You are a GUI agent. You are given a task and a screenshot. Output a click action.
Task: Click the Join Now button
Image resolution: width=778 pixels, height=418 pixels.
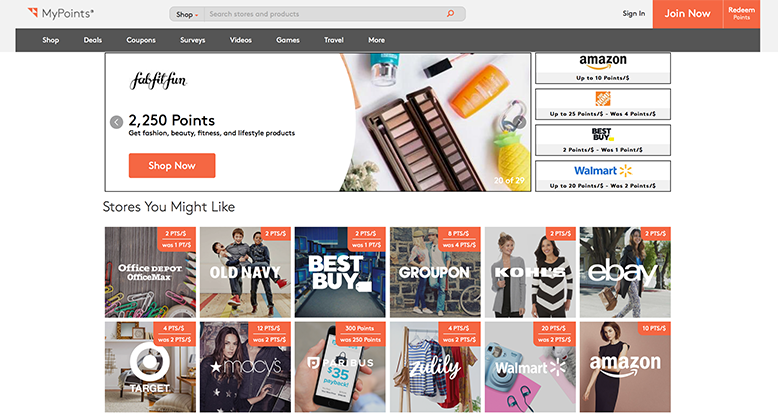688,14
